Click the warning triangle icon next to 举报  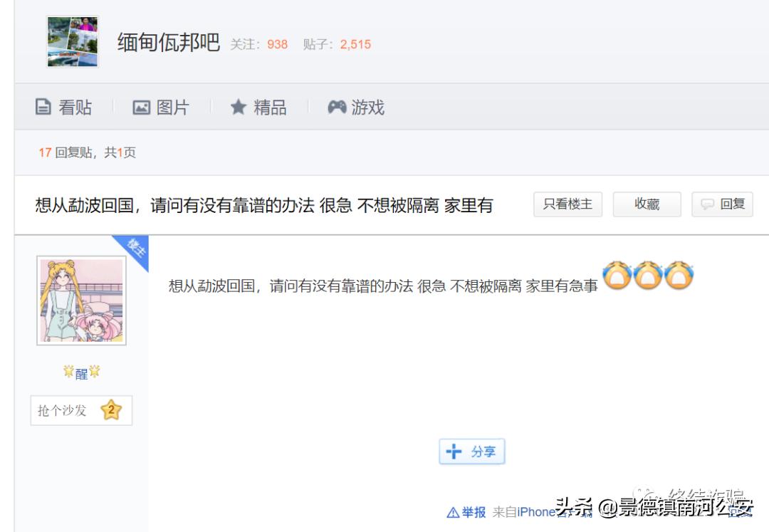(x=454, y=512)
